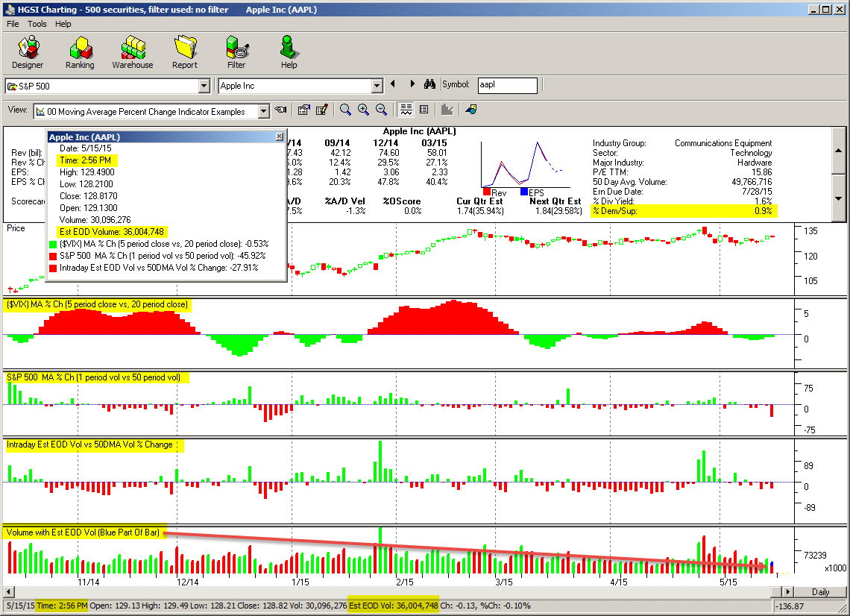Image resolution: width=850 pixels, height=616 pixels.
Task: Click the pointing hand icon beside View
Action: point(280,110)
